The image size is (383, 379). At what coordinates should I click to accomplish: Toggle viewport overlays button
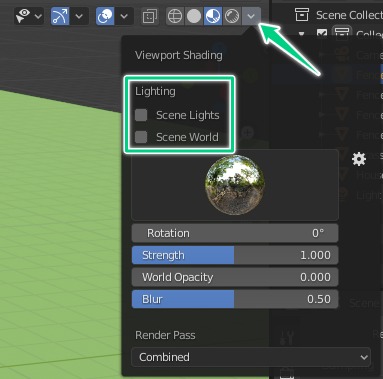105,16
